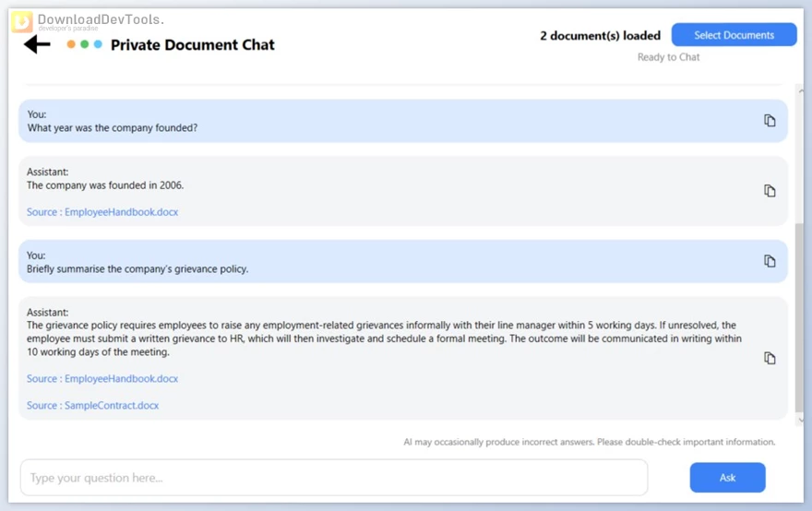Open the SampleContract.docx source link
Screen dimensions: 812x511
pos(92,406)
